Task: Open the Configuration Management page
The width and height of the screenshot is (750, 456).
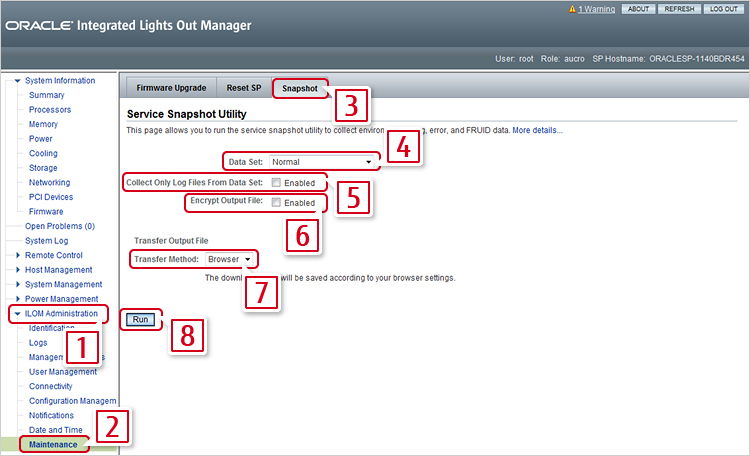Action: 72,401
